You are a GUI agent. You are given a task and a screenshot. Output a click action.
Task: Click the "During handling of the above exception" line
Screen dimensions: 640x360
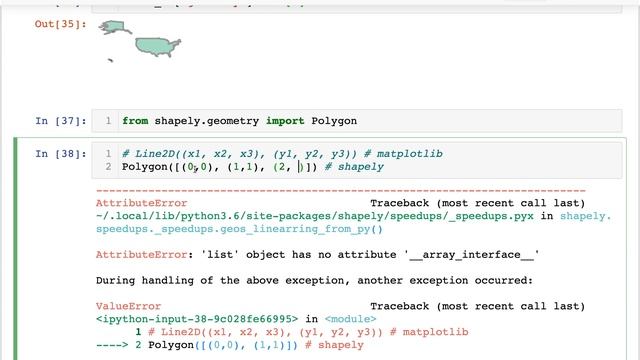[x=314, y=280]
